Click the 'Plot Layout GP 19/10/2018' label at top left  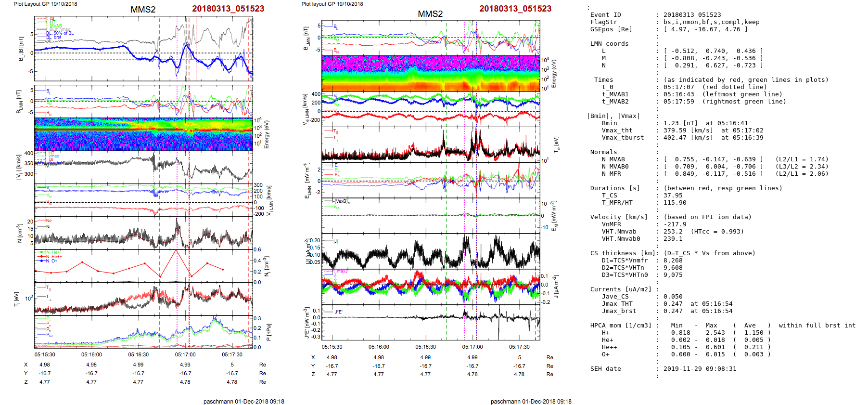click(45, 4)
